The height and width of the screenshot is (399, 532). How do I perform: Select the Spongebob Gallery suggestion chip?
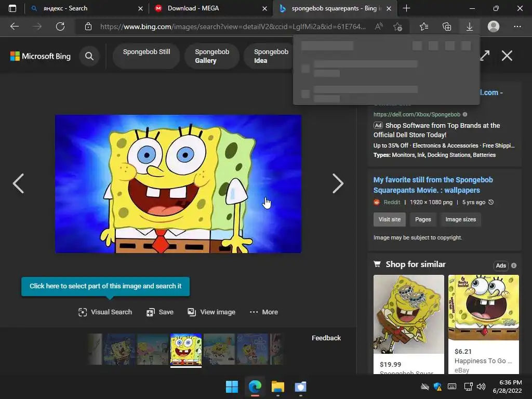pyautogui.click(x=212, y=56)
